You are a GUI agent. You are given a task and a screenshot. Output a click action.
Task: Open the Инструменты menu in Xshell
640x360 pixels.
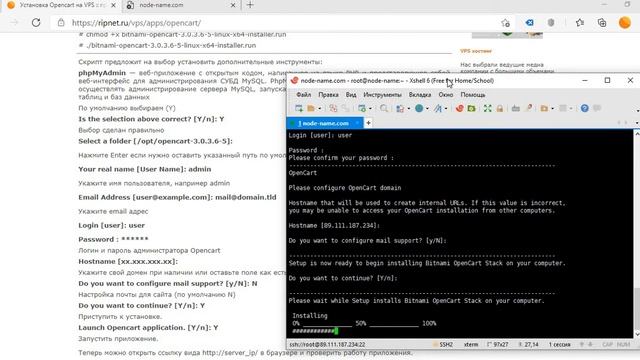[382, 95]
